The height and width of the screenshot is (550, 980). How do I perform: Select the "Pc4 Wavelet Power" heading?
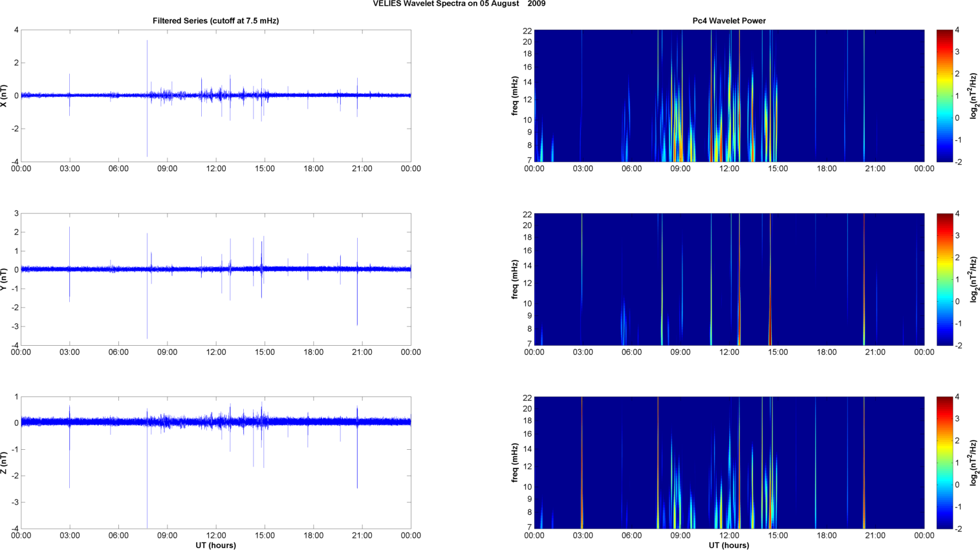728,21
